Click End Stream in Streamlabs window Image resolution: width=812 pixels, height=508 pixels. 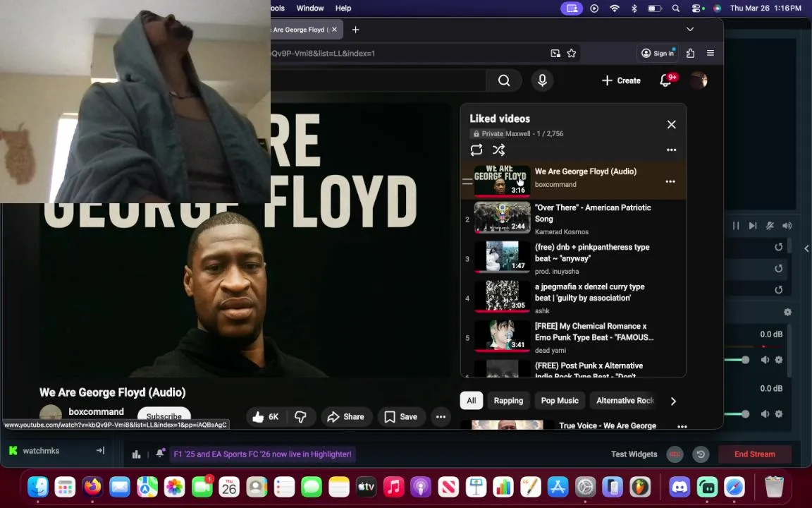coord(754,454)
